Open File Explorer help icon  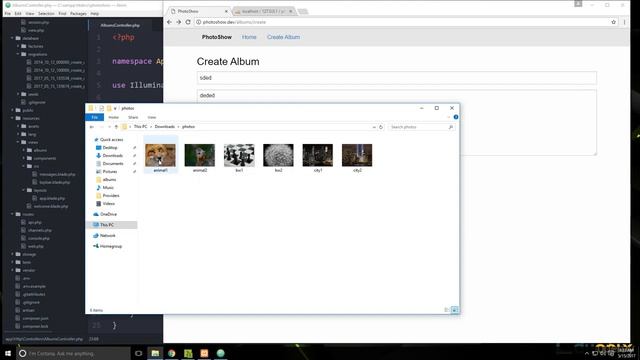coord(456,117)
